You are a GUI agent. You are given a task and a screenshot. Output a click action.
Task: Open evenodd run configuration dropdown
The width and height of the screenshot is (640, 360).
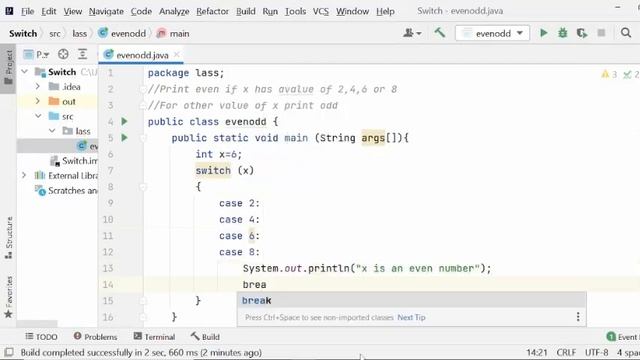[493, 33]
